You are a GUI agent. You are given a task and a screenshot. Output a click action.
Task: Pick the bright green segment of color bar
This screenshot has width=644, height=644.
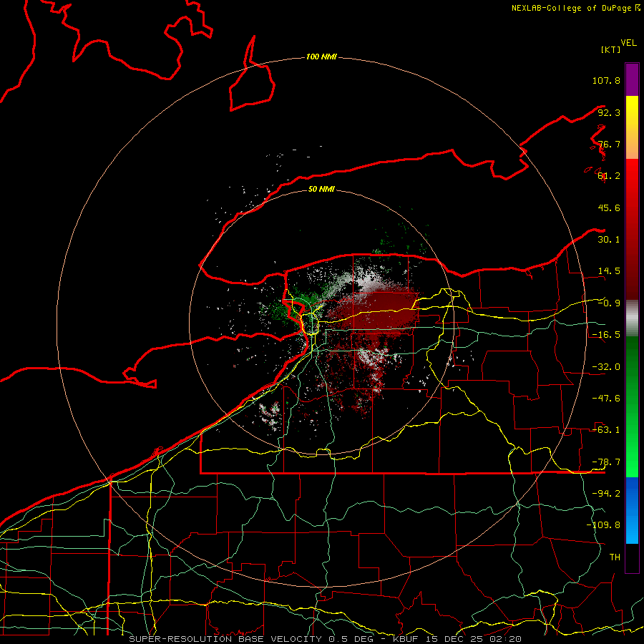[632, 406]
